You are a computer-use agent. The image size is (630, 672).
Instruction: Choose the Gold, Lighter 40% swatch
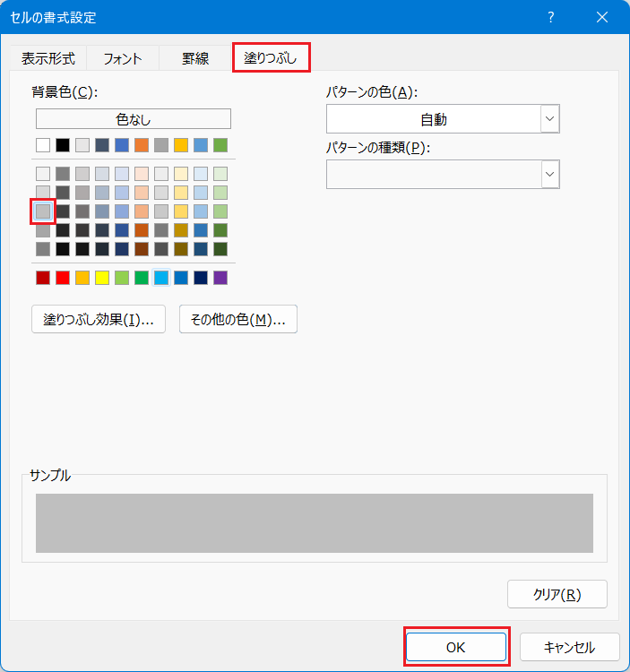[181, 211]
